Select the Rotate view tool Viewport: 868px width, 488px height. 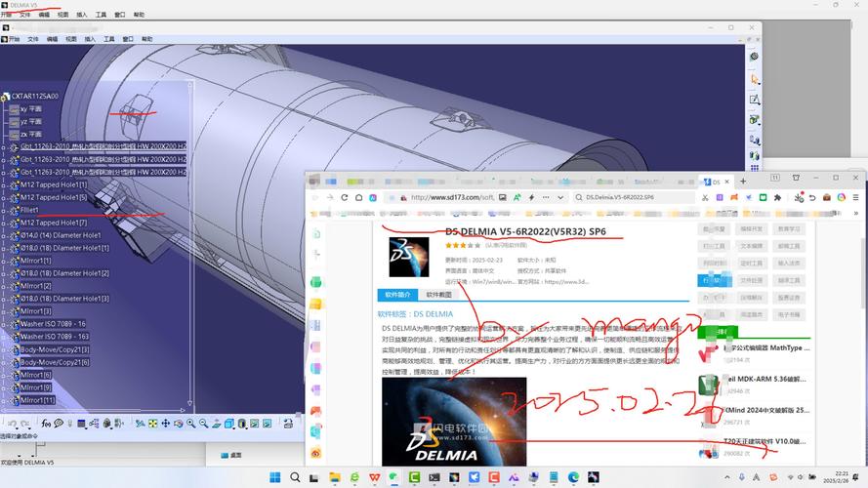(x=179, y=424)
